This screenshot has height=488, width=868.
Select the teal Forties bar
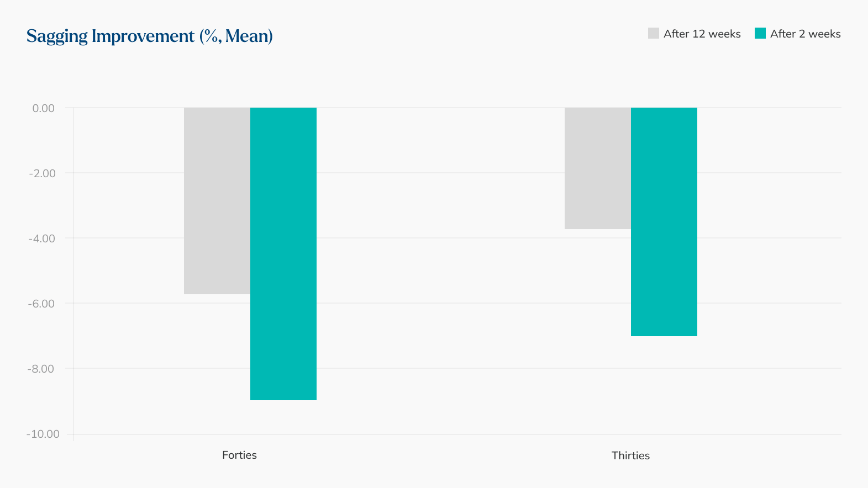[283, 253]
